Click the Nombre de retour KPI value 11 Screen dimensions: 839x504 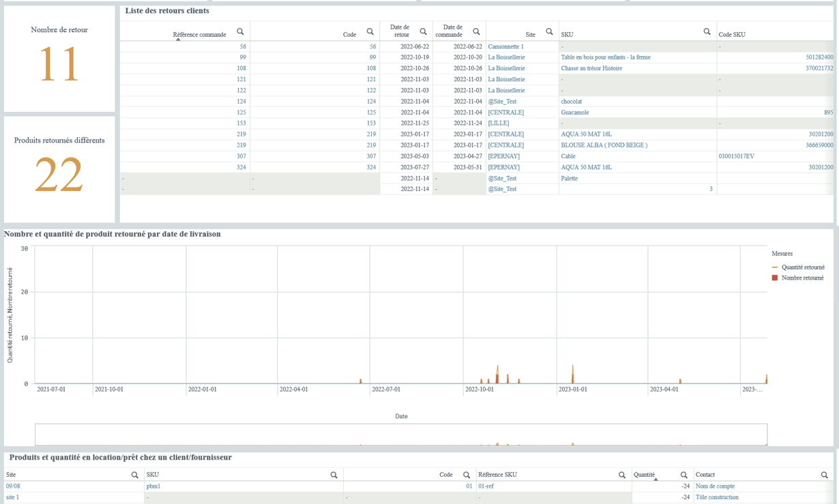59,65
